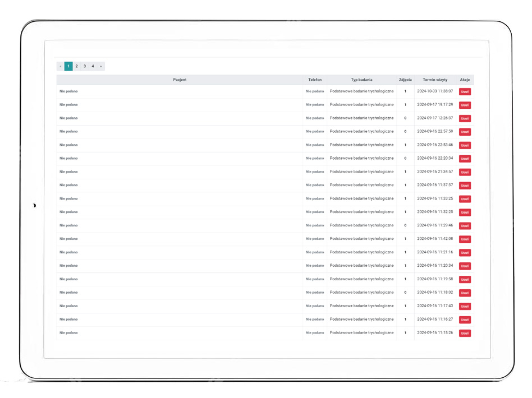Click the Pacjent column header

180,80
